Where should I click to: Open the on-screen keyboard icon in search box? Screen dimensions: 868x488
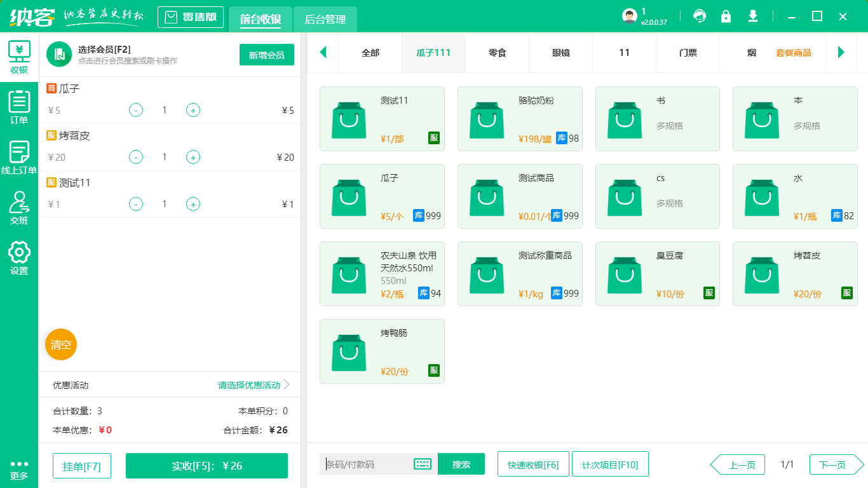[x=423, y=464]
